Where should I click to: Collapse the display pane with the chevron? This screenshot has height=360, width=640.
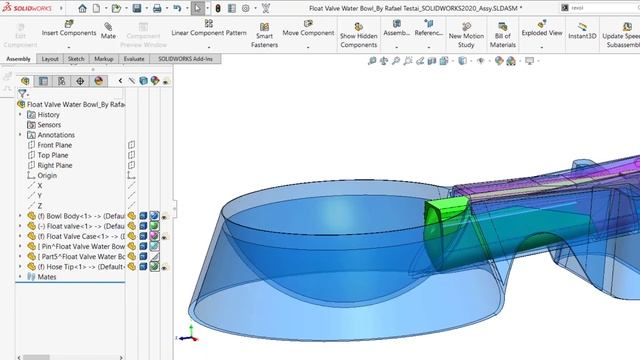tap(120, 81)
